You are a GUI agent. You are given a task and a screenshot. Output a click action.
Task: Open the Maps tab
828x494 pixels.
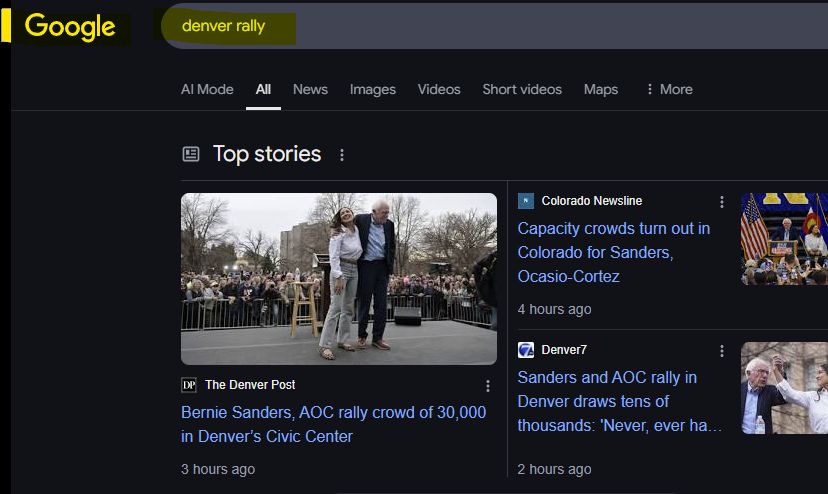(600, 89)
